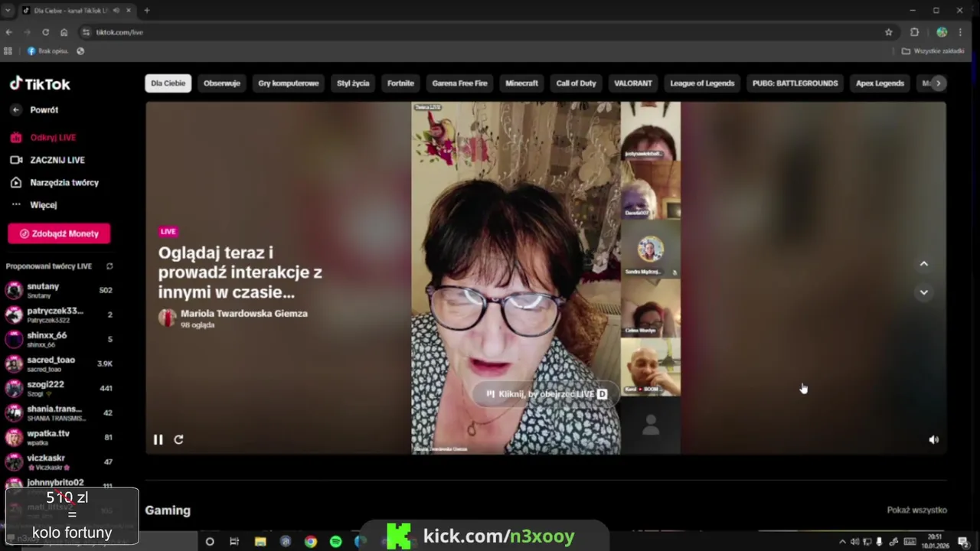Open Mariola Twardowska Giemza profile
The height and width of the screenshot is (551, 980).
243,314
